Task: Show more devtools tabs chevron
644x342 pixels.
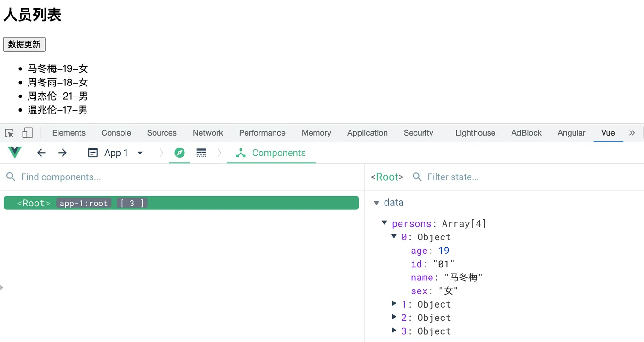Action: (632, 133)
